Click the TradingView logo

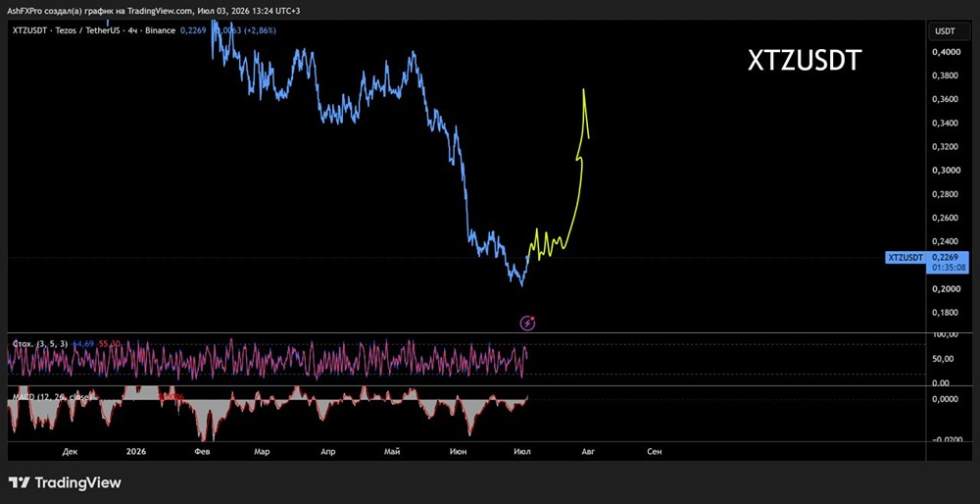tap(65, 482)
